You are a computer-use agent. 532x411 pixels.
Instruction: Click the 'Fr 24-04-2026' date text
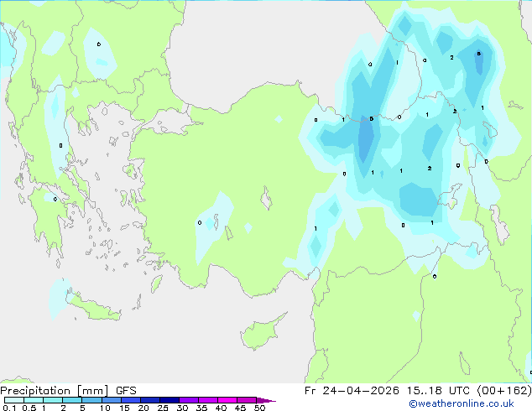click(x=352, y=391)
